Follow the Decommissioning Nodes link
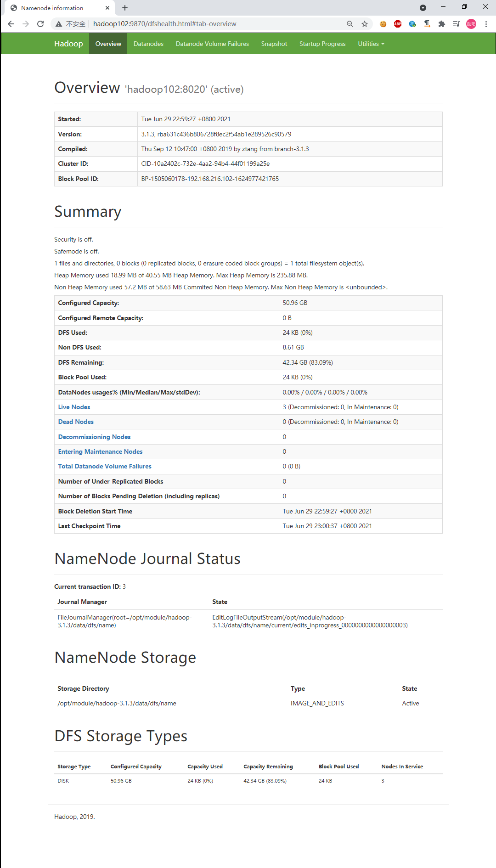Viewport: 496px width, 868px height. [94, 437]
